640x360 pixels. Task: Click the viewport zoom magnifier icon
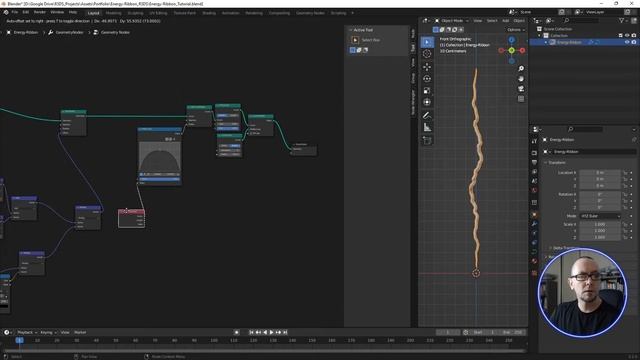point(521,69)
